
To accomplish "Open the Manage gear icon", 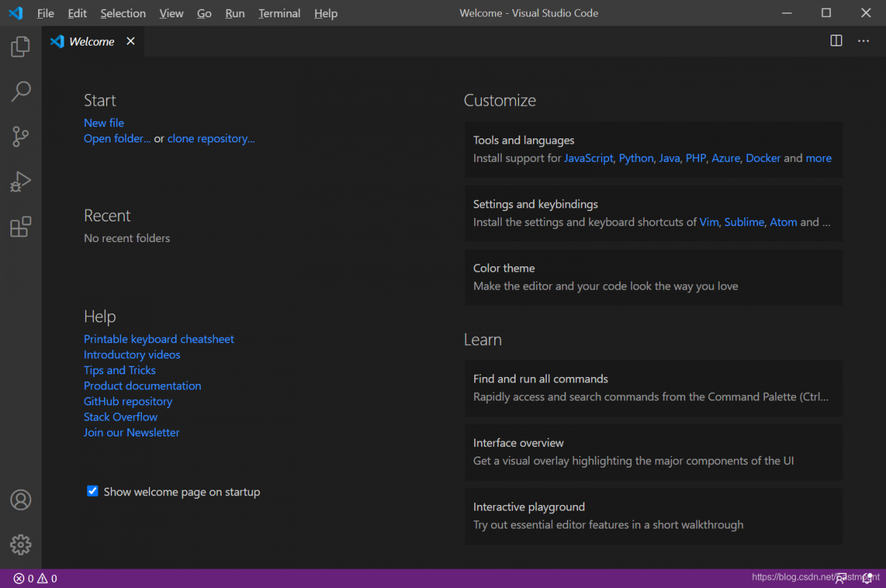I will (21, 544).
